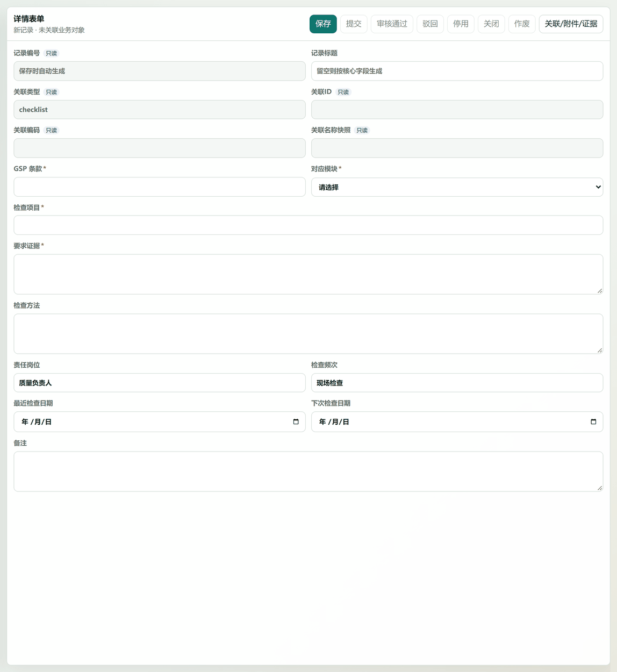Click into the 要求证据 text area
Viewport: 617px width, 672px height.
308,274
